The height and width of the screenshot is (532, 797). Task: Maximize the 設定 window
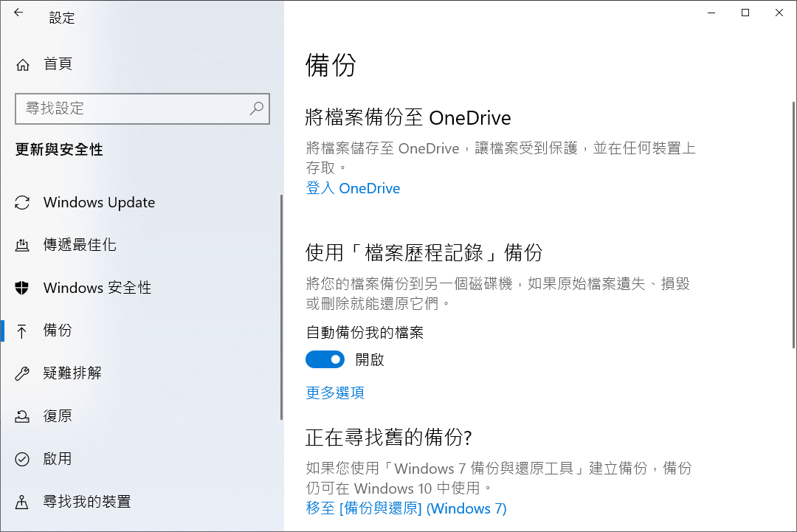coord(745,13)
